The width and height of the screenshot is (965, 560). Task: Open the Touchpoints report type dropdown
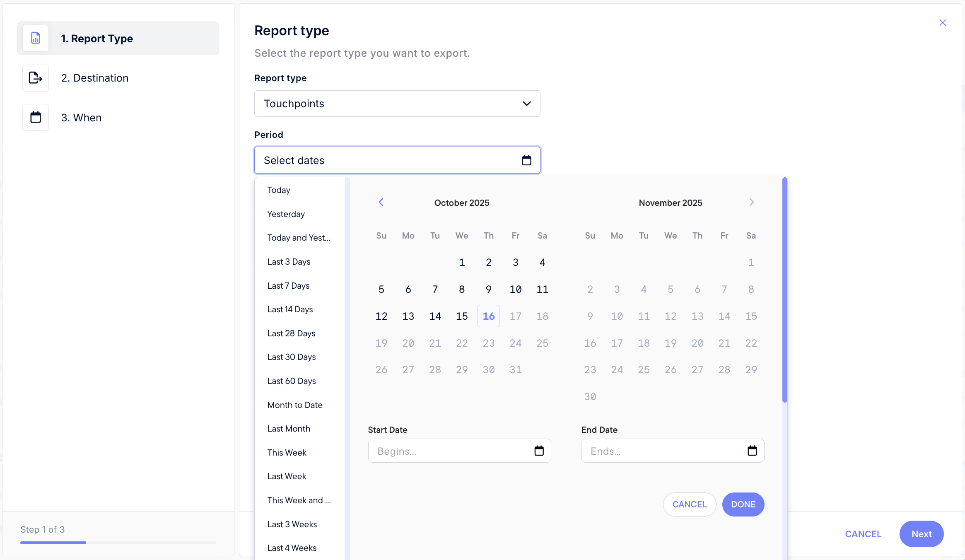tap(397, 104)
